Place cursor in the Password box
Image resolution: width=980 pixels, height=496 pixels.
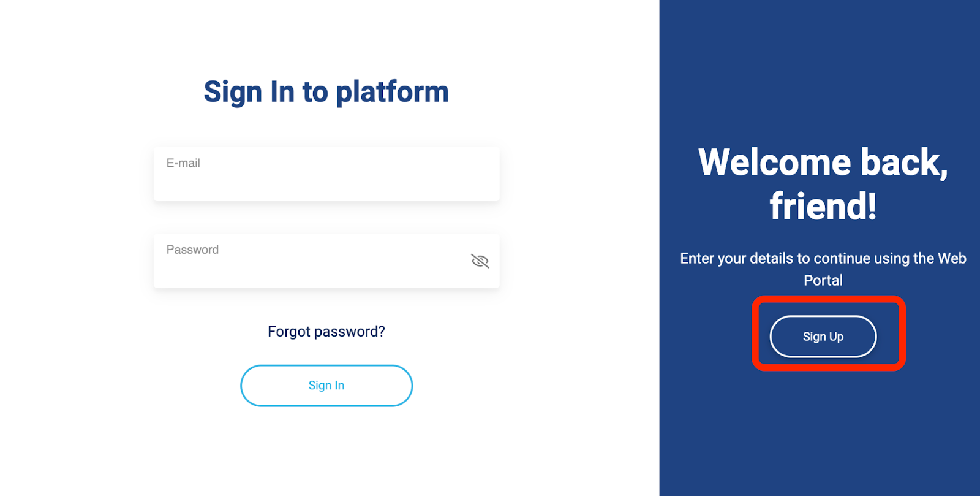pyautogui.click(x=326, y=261)
